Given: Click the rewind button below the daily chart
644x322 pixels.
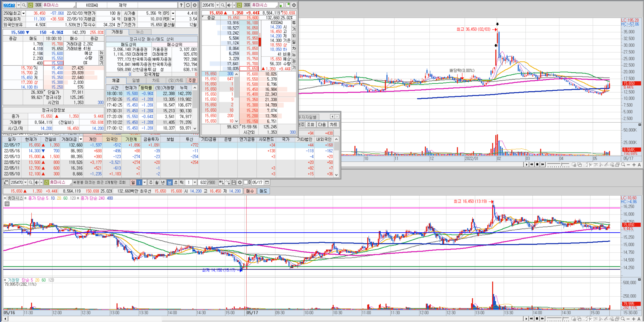Looking at the screenshot, I should (532, 165).
